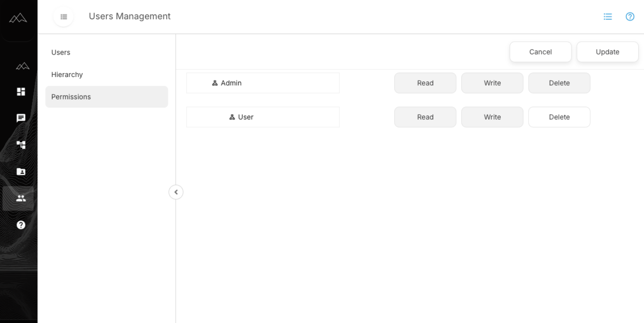Screen dimensions: 644x323
Task: Toggle Write permission for User
Action: click(492, 117)
